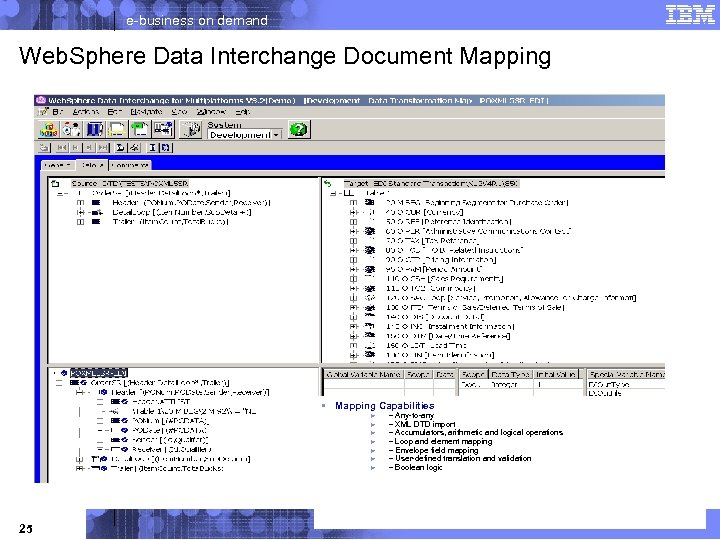Screen dimensions: 720x540
Task: Select the highlighted POXML_SSR_EDI root node
Action: (99, 373)
